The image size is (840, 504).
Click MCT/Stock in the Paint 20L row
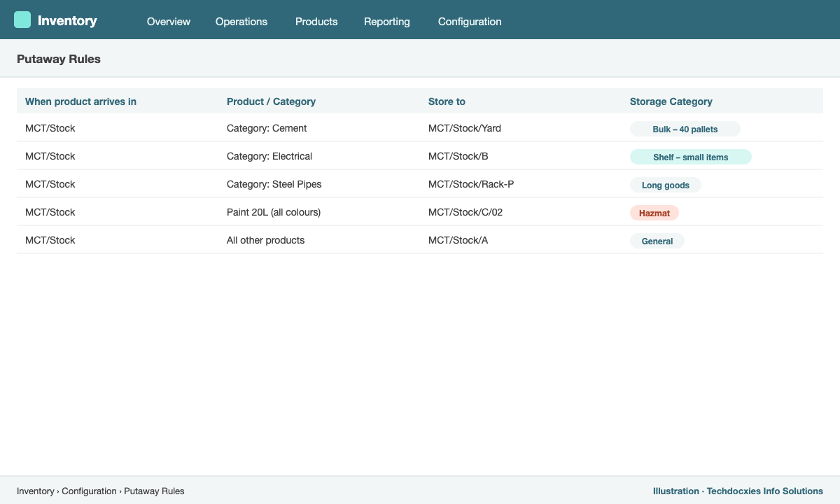(50, 212)
